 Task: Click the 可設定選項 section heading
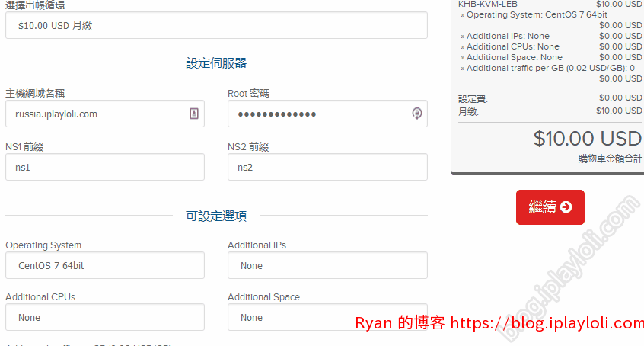coord(216,216)
